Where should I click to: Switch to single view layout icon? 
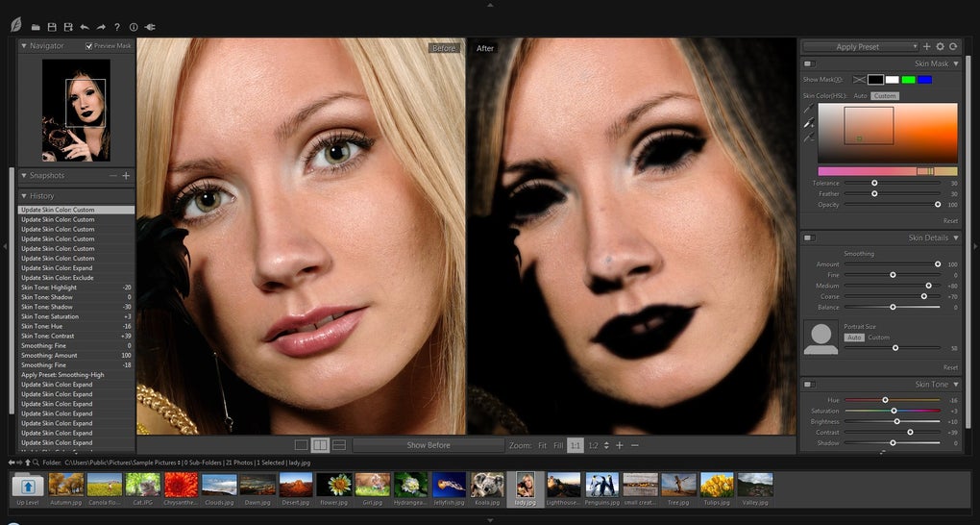tap(302, 445)
